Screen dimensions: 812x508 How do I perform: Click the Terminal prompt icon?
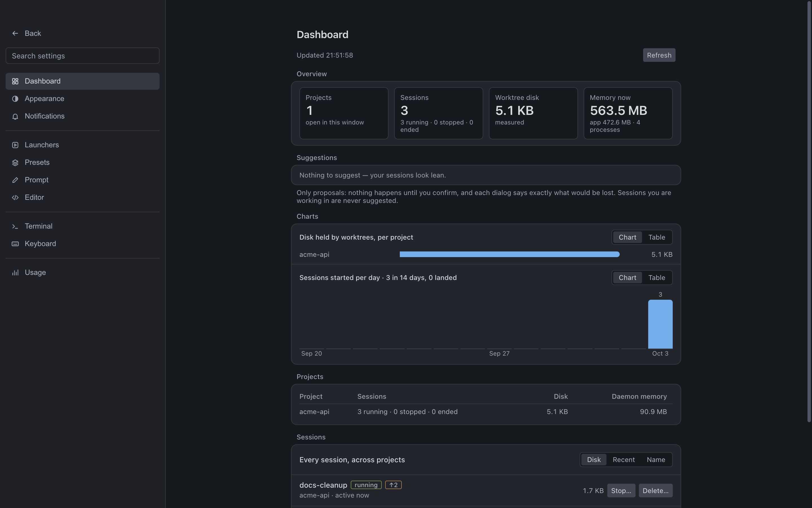coord(15,226)
